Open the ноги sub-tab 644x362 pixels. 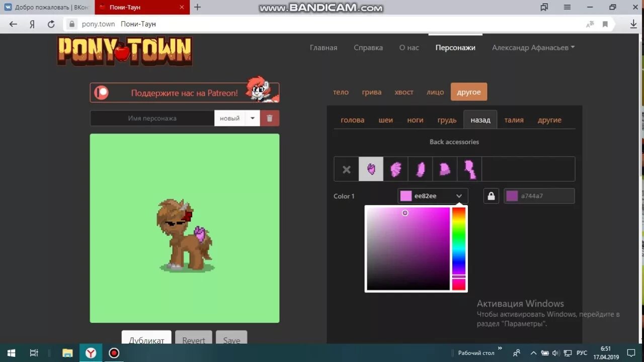(415, 120)
